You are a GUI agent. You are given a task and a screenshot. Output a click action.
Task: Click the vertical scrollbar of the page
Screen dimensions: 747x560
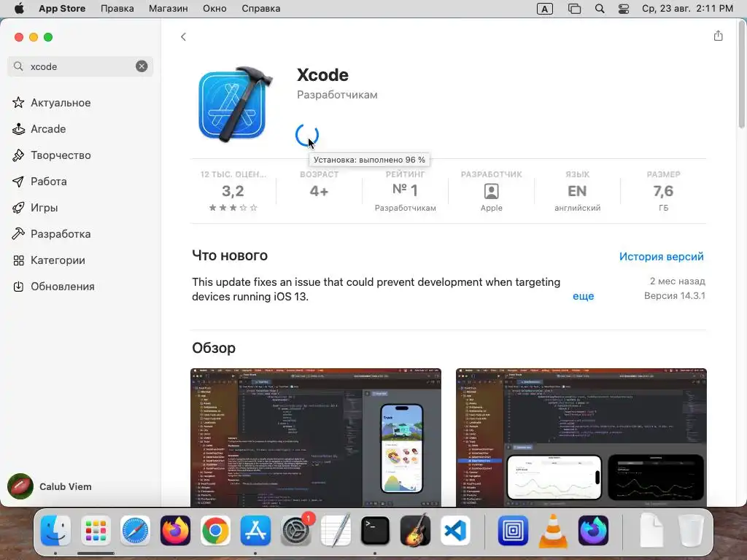[741, 76]
